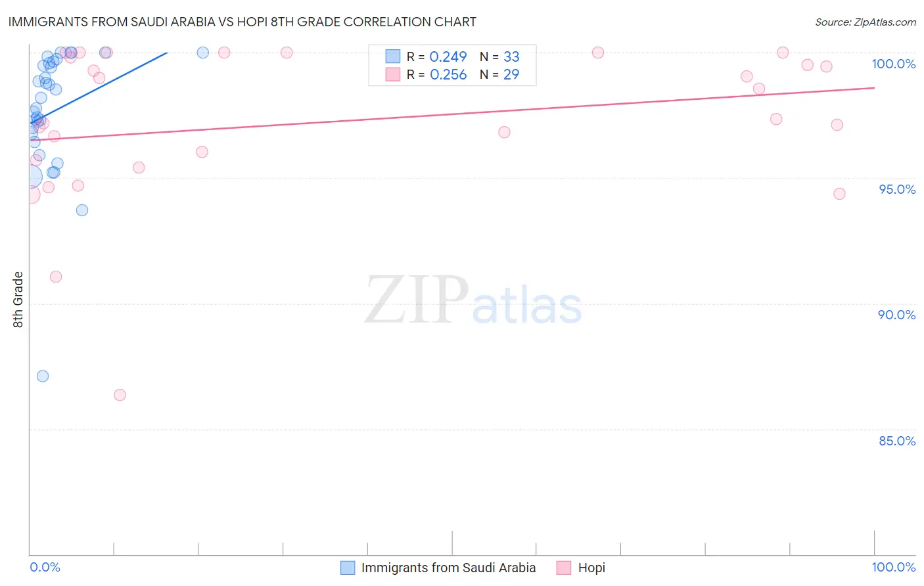The width and height of the screenshot is (924, 586).
Task: Select the pink Hopi legend swatch
Action: click(564, 568)
